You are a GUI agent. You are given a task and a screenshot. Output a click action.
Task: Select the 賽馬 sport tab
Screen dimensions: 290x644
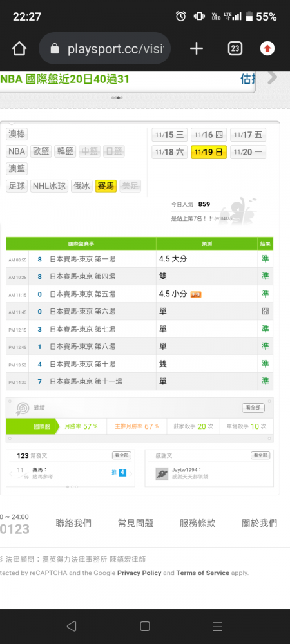point(106,186)
